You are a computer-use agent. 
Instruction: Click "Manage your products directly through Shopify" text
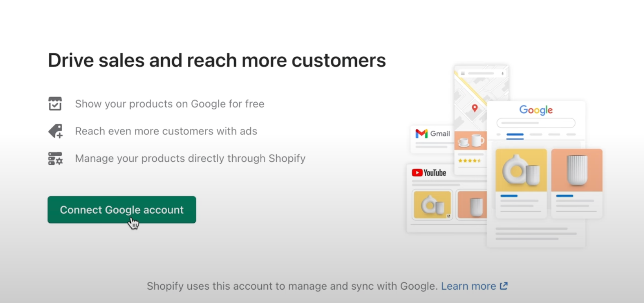click(x=190, y=159)
